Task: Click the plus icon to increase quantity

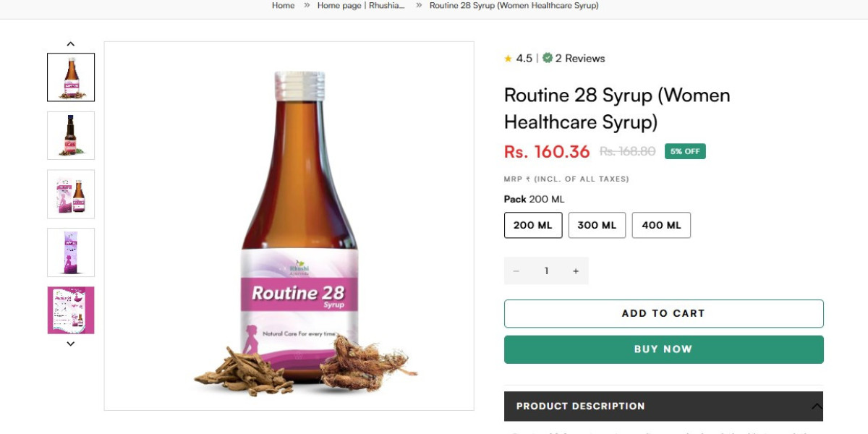Action: tap(575, 271)
